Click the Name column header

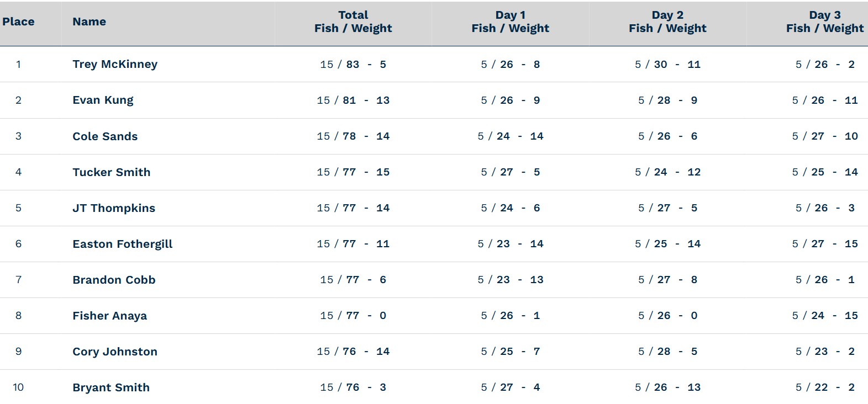pyautogui.click(x=89, y=22)
